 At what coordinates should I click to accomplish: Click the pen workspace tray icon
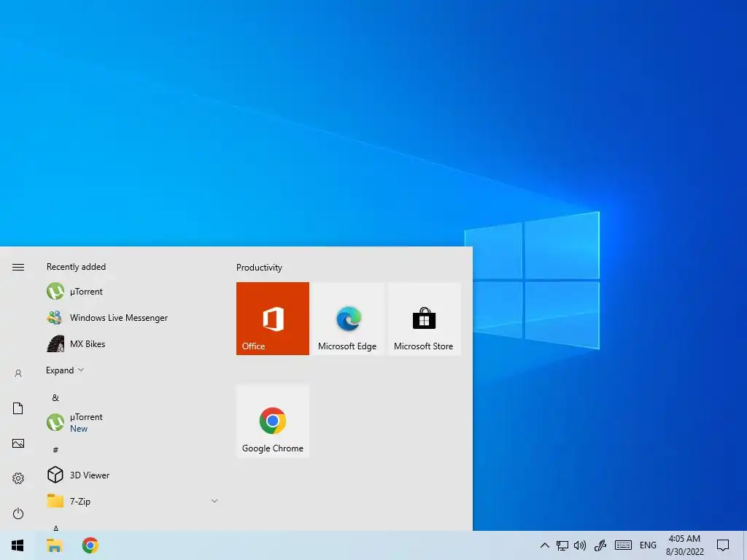click(600, 545)
